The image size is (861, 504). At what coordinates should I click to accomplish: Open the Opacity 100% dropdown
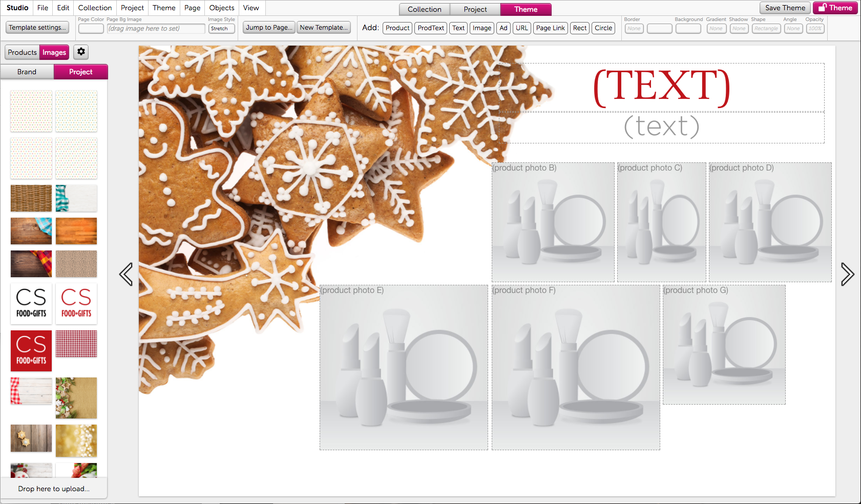[x=815, y=29]
